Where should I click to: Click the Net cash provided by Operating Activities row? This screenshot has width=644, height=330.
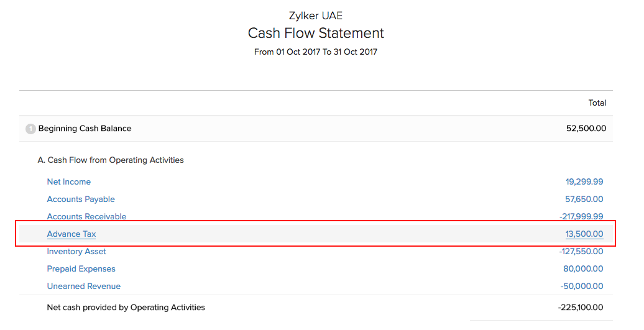126,308
